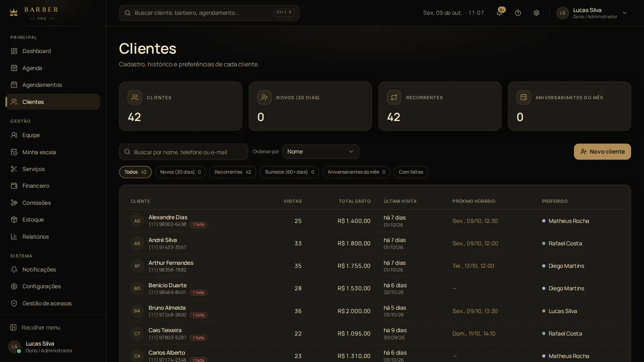Screen dimensions: 644x362
Task: Click the Barber Pro crown logo
Action: coord(14,12)
